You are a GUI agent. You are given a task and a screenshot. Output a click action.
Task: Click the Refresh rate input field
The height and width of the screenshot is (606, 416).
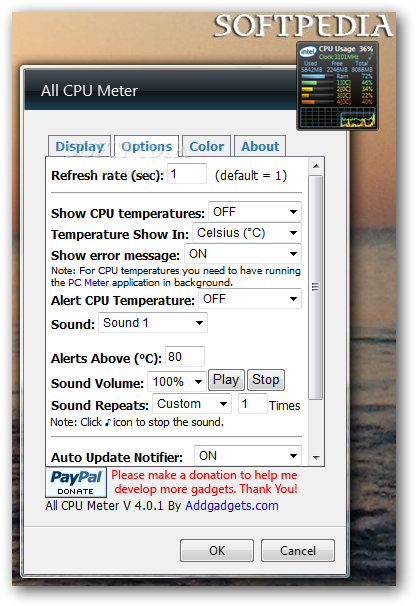coord(187,174)
